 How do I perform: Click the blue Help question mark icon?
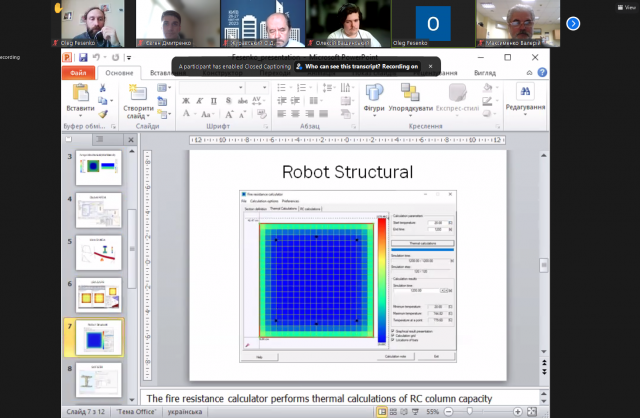[542, 72]
